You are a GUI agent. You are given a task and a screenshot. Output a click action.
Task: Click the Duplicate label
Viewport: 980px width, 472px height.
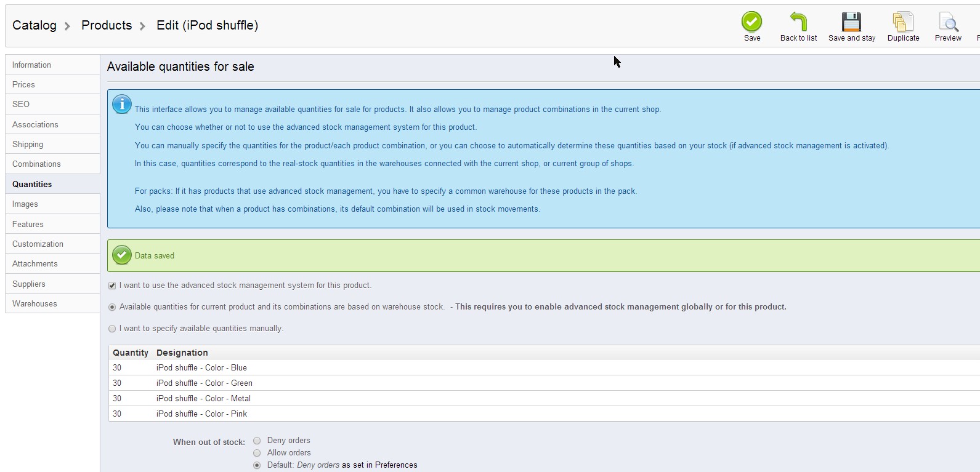coord(903,38)
